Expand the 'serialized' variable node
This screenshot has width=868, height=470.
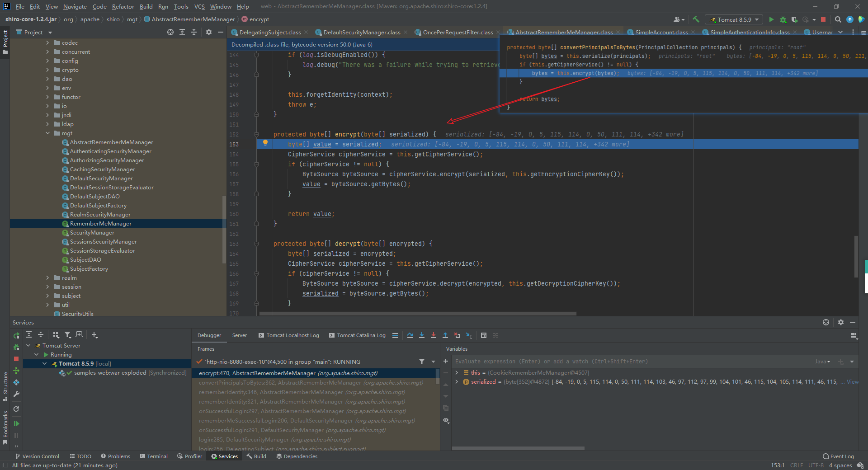pos(457,382)
